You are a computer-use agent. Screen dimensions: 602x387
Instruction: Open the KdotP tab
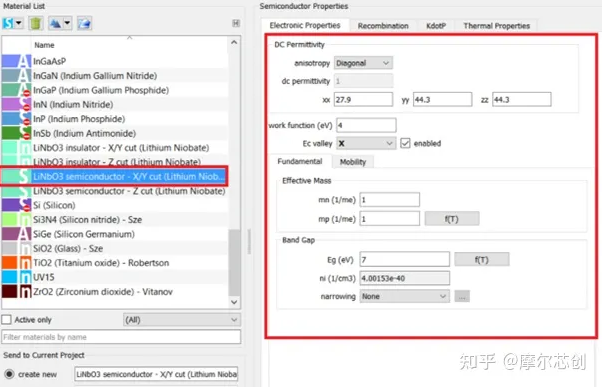(x=436, y=26)
